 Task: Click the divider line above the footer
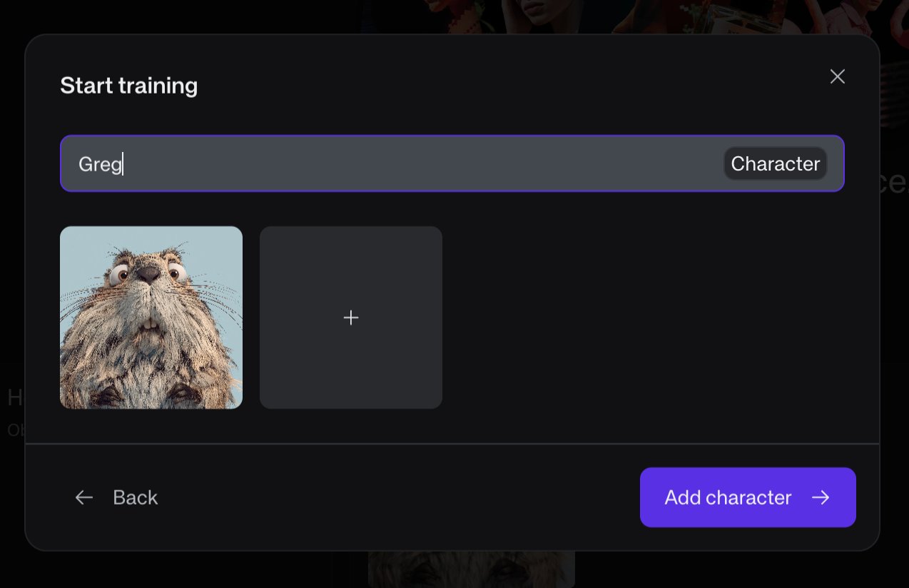pos(452,444)
